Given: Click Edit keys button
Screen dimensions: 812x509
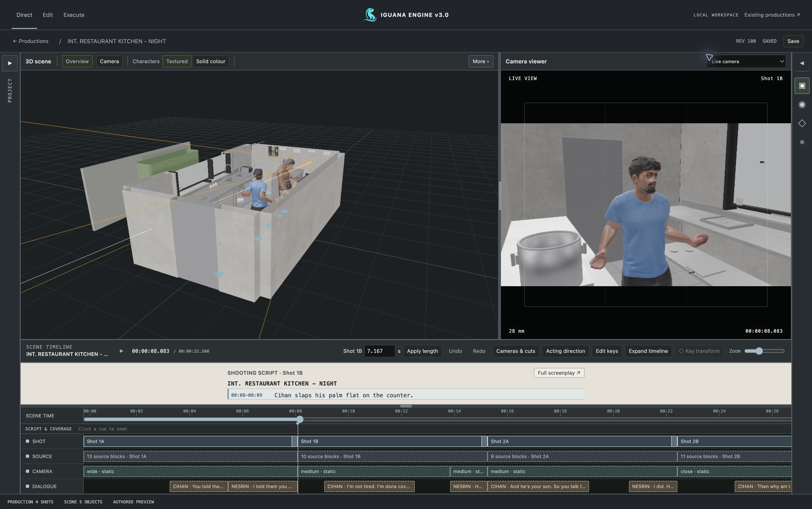Looking at the screenshot, I should pyautogui.click(x=607, y=351).
